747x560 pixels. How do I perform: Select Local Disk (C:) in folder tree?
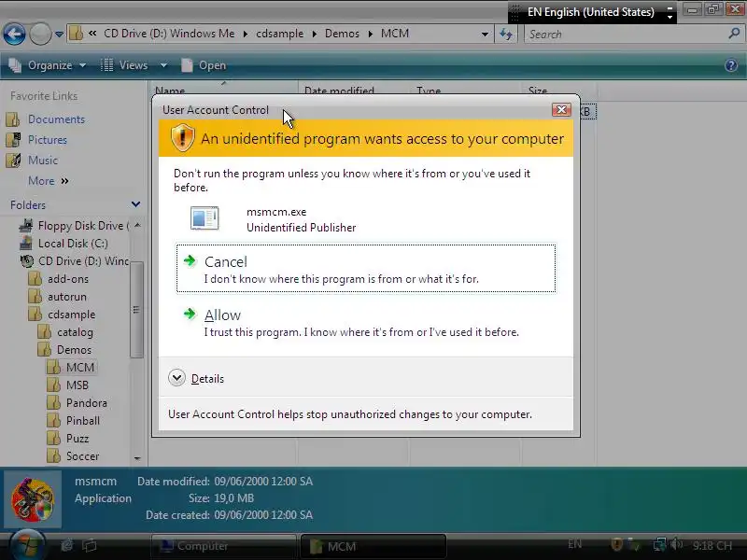pos(73,244)
